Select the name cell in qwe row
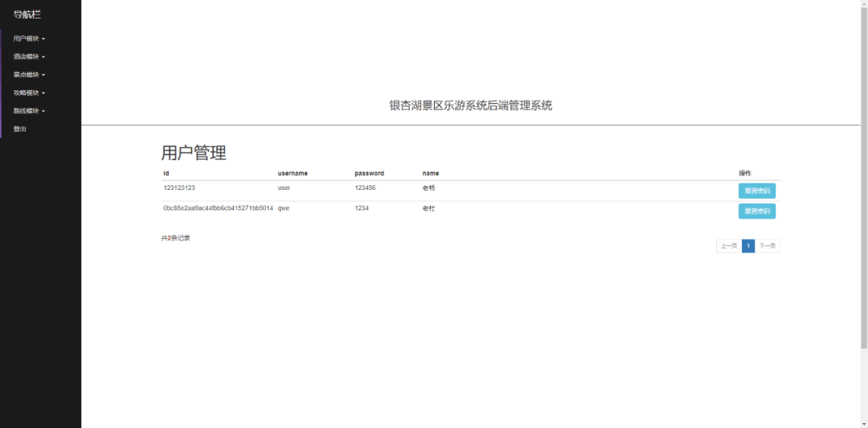 click(x=429, y=208)
